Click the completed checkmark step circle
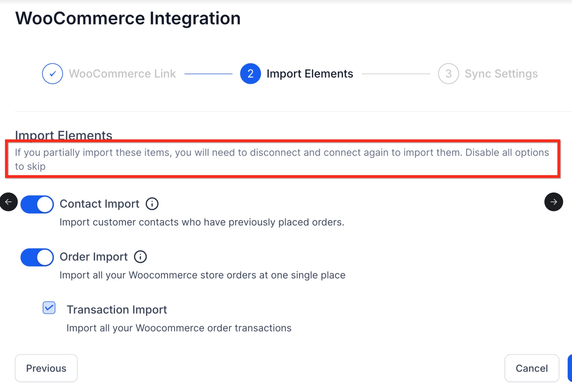The image size is (572, 392). 52,74
